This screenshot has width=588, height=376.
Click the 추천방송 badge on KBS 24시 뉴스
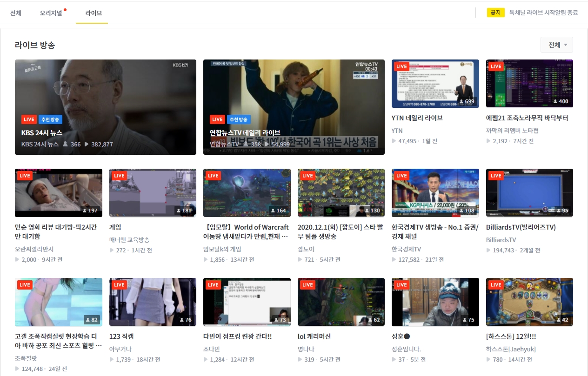(50, 119)
